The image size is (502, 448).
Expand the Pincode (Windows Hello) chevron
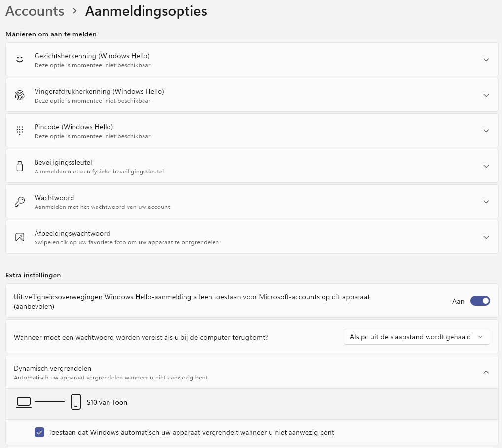coord(486,131)
